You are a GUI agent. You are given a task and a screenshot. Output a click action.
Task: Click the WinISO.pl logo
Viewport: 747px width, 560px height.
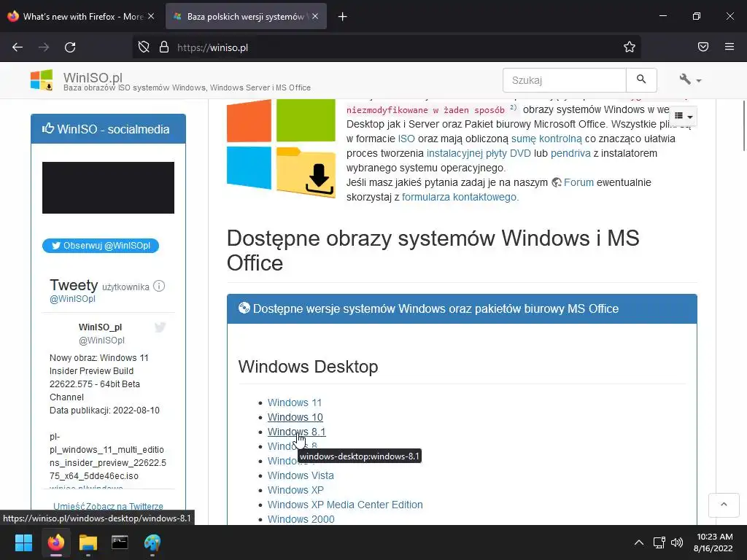tap(42, 79)
